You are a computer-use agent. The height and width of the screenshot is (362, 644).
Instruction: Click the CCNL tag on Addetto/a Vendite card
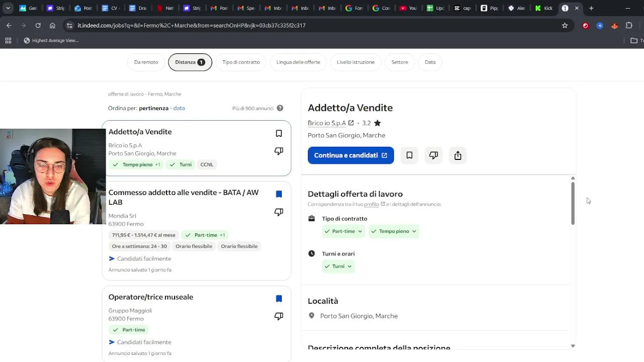tap(207, 164)
